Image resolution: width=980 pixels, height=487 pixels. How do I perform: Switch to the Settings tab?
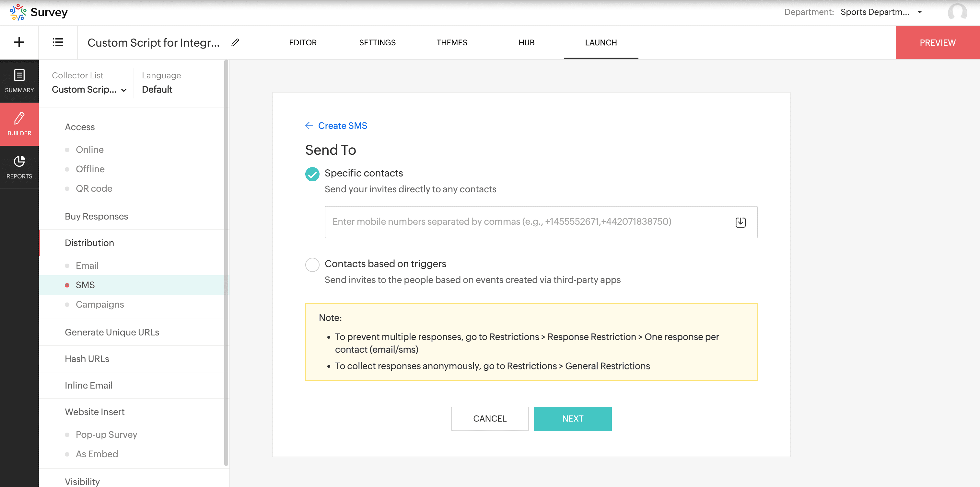click(x=377, y=42)
